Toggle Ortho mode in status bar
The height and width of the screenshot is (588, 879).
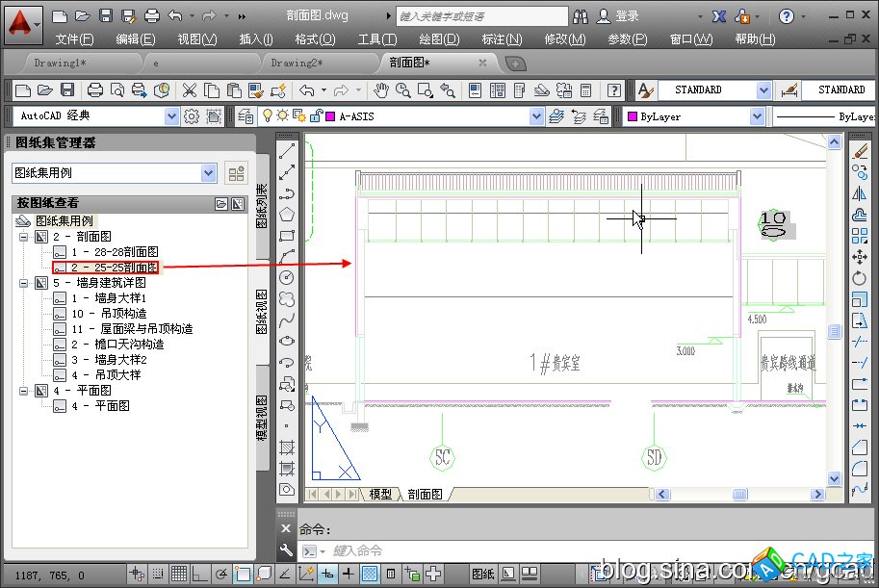point(200,575)
